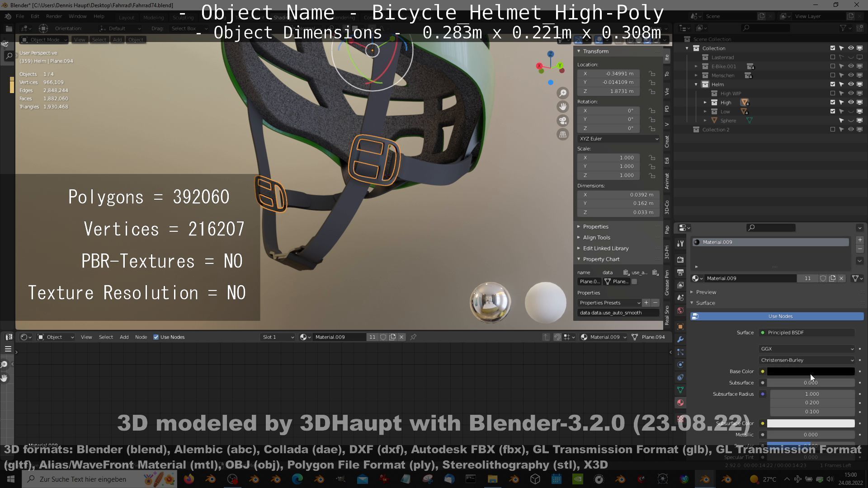The image size is (868, 488).
Task: Open the Window menu
Action: (77, 16)
